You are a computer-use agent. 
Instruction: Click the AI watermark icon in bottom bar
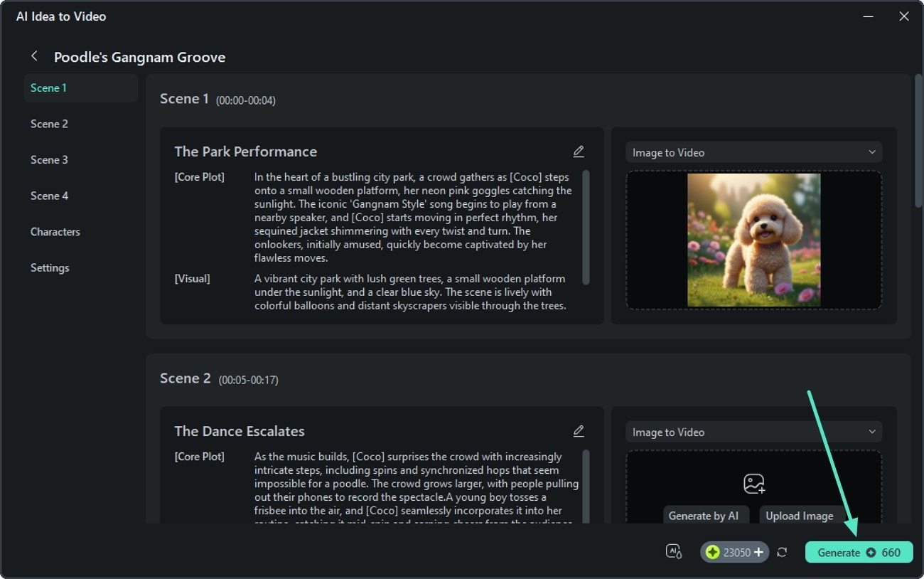point(674,552)
